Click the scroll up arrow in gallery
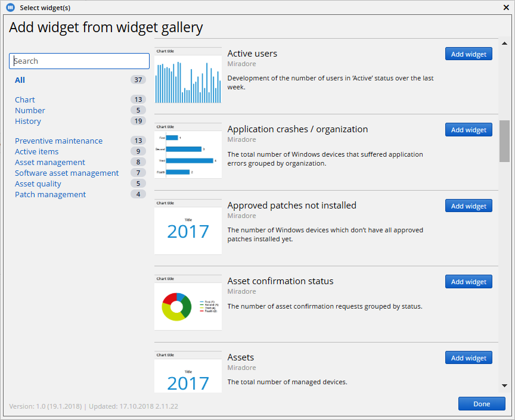The width and height of the screenshot is (515, 420). coord(504,43)
